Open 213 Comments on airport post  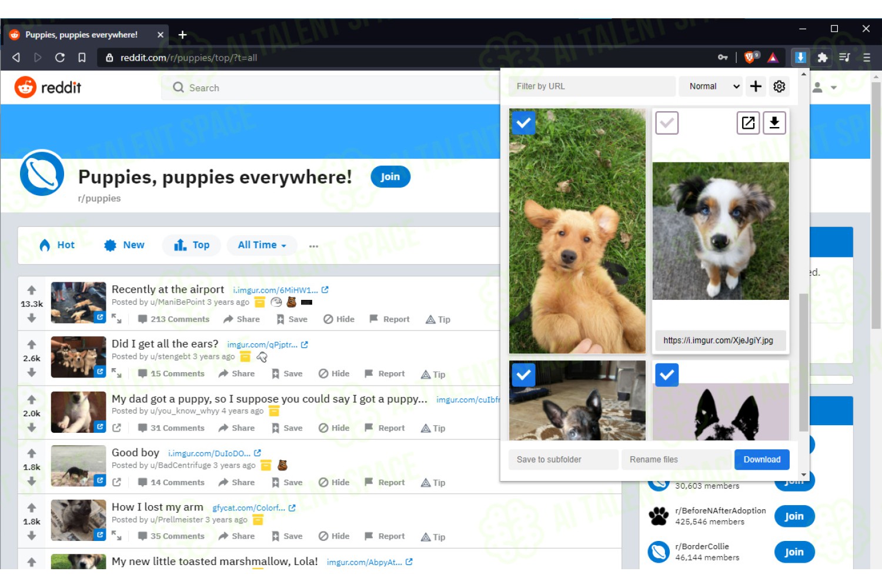point(173,319)
